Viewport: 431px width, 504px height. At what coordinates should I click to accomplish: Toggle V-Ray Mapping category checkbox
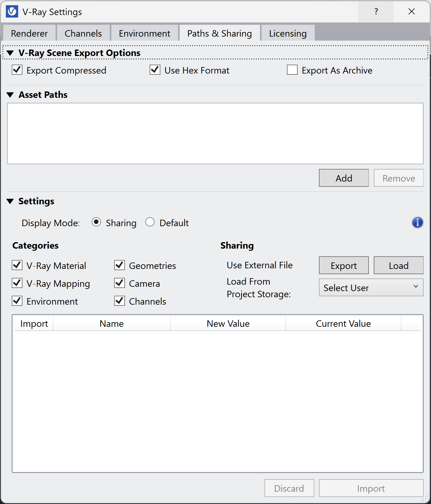click(17, 283)
